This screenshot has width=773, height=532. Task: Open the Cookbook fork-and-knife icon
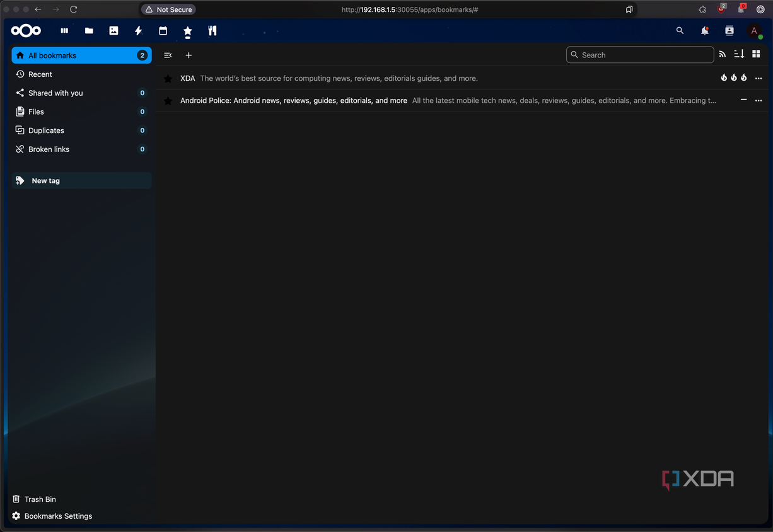(212, 30)
